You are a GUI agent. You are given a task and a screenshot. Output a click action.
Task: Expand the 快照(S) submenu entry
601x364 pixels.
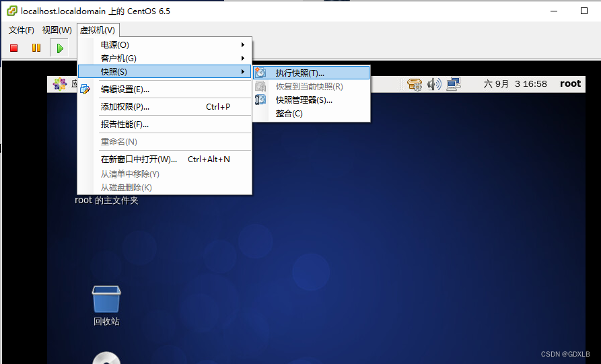[165, 71]
